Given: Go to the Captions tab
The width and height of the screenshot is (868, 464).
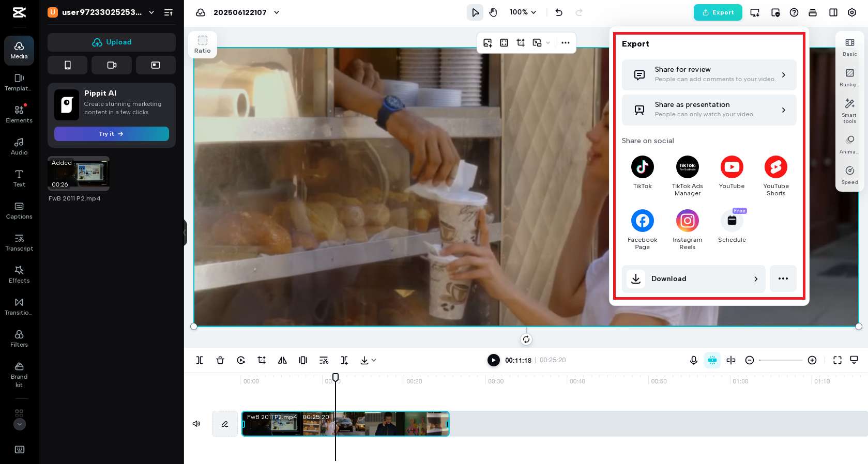Looking at the screenshot, I should coord(19,211).
